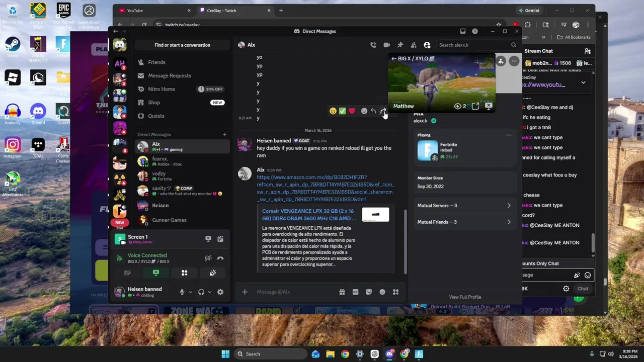
Task: Add friends to DM icon
Action: coord(414,45)
